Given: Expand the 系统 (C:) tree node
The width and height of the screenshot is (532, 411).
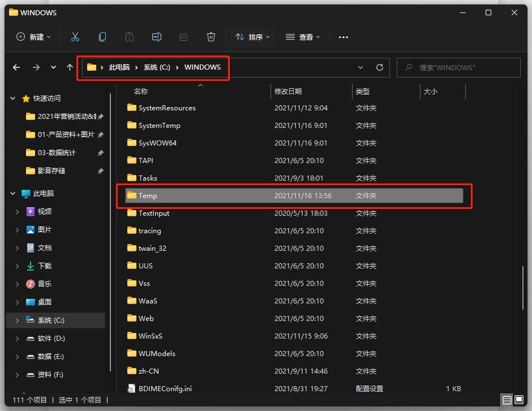Looking at the screenshot, I should coord(17,320).
